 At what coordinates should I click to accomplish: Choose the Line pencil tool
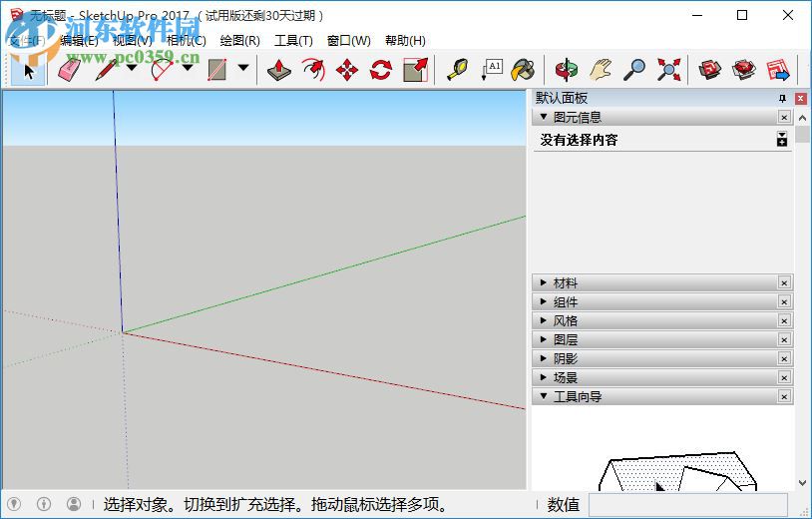pyautogui.click(x=106, y=70)
